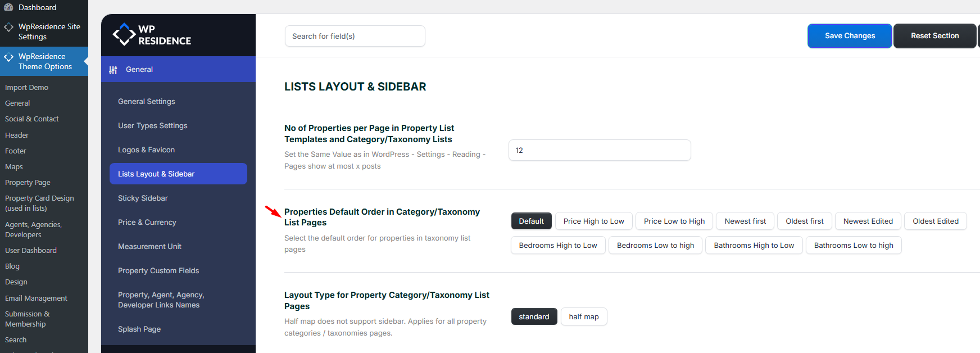This screenshot has width=980, height=353.
Task: Open Price & Currency settings
Action: click(x=147, y=222)
